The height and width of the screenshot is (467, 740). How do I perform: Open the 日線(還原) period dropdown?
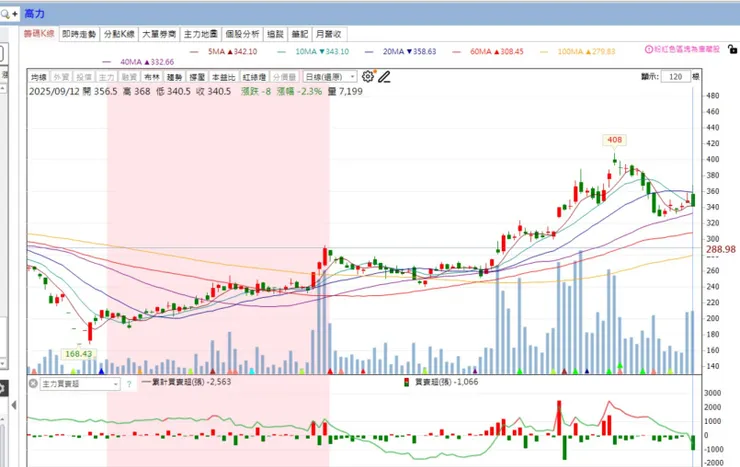click(x=329, y=77)
